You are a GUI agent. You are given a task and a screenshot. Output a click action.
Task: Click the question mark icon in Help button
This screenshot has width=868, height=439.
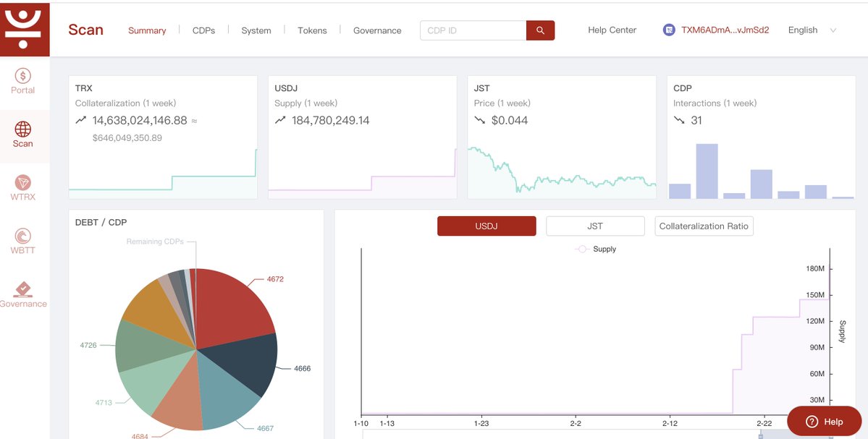pyautogui.click(x=812, y=422)
